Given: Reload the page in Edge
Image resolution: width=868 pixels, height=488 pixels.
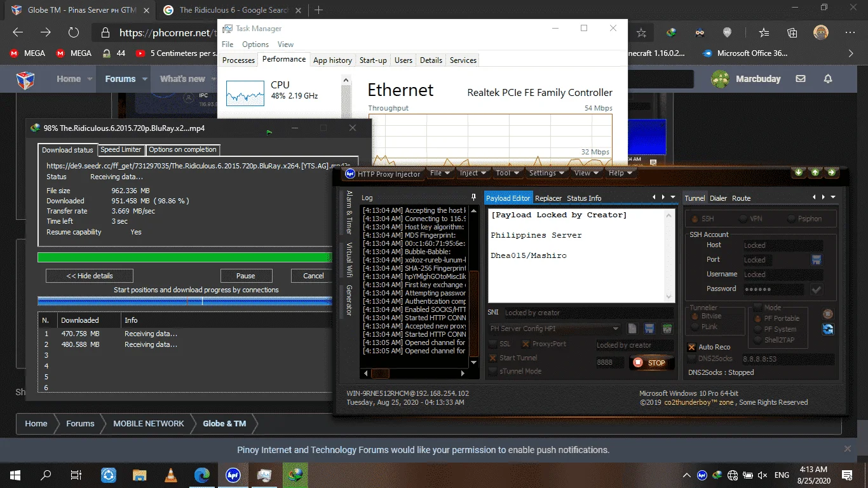Looking at the screenshot, I should 74,33.
